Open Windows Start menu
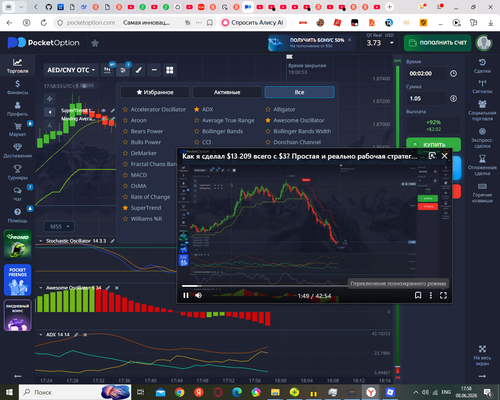 click(x=9, y=392)
